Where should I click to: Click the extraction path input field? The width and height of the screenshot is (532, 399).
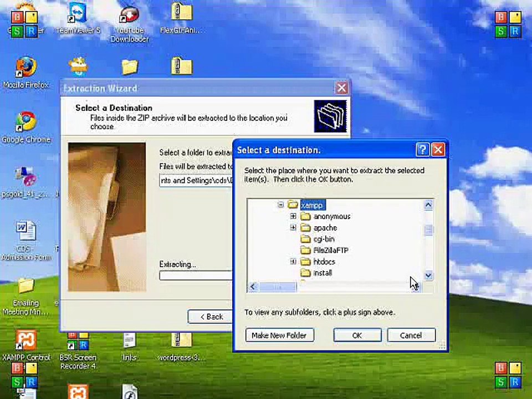(x=196, y=180)
